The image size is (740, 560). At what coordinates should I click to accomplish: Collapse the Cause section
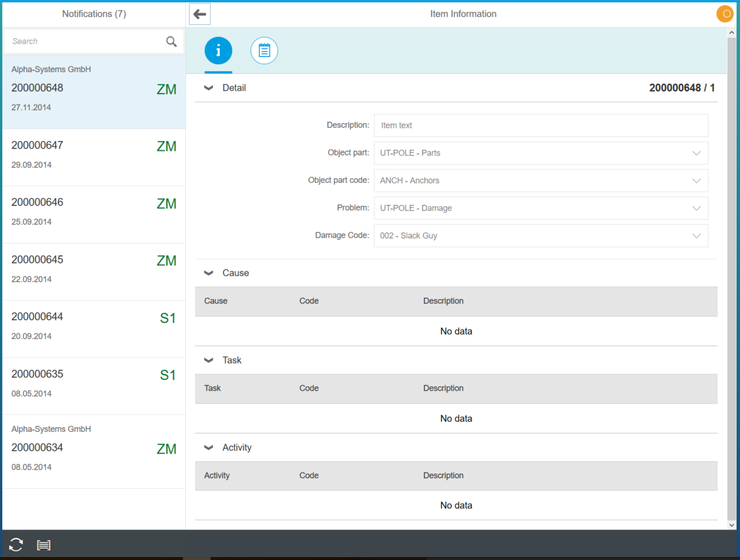tap(208, 273)
